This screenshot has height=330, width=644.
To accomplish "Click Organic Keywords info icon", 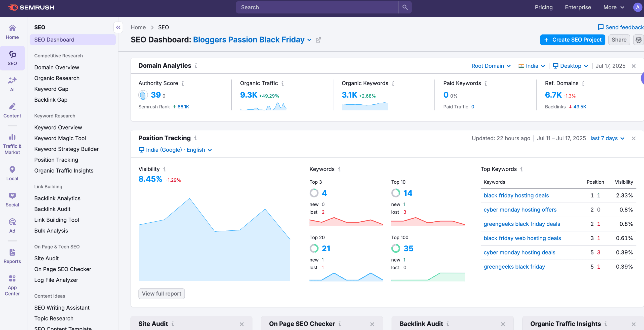I will click(x=393, y=83).
